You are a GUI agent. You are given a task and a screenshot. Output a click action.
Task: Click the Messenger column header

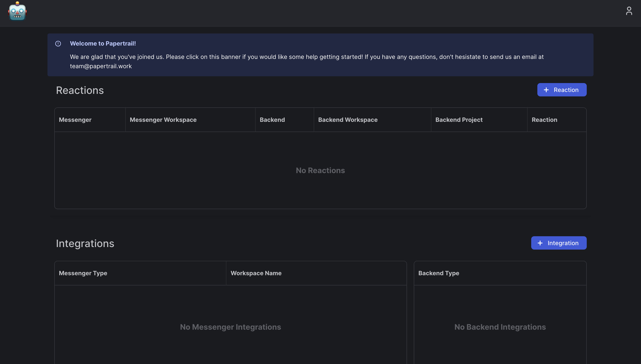(75, 120)
